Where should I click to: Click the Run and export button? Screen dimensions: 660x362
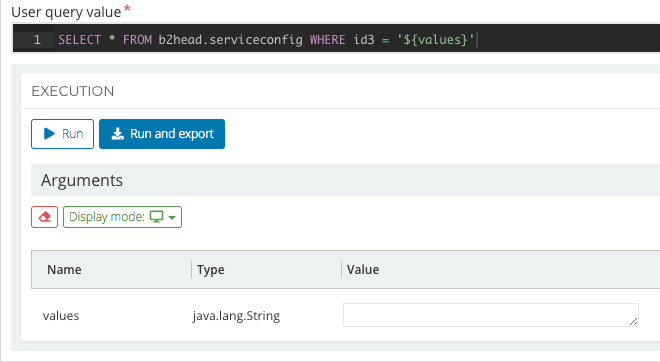click(x=162, y=134)
